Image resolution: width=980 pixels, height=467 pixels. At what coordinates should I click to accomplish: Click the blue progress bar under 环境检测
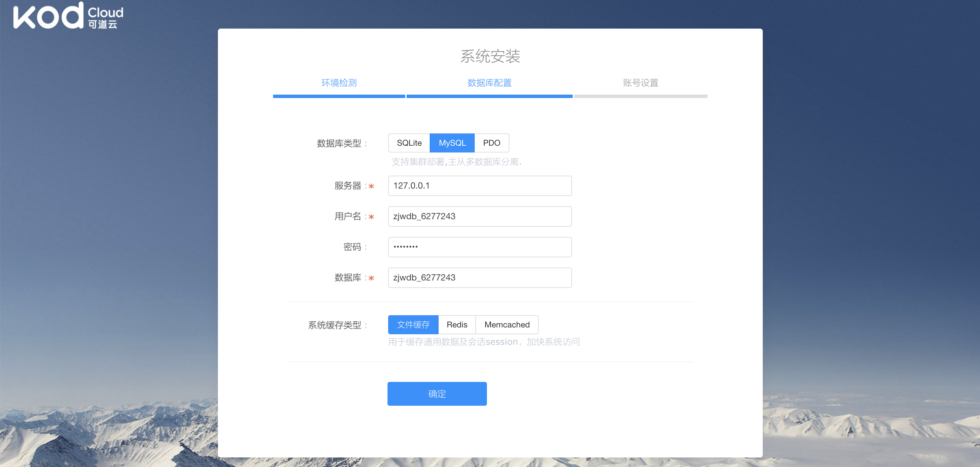[338, 97]
